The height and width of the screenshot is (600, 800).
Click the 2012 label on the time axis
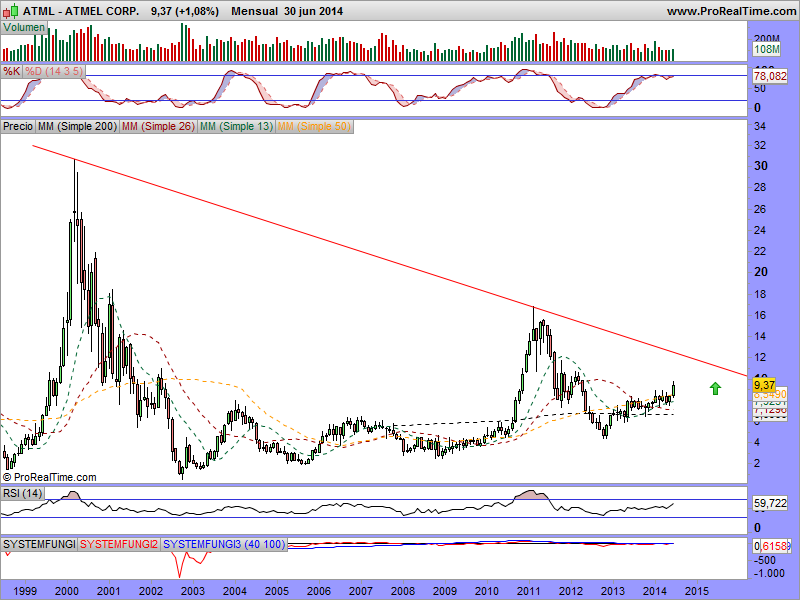[570, 591]
